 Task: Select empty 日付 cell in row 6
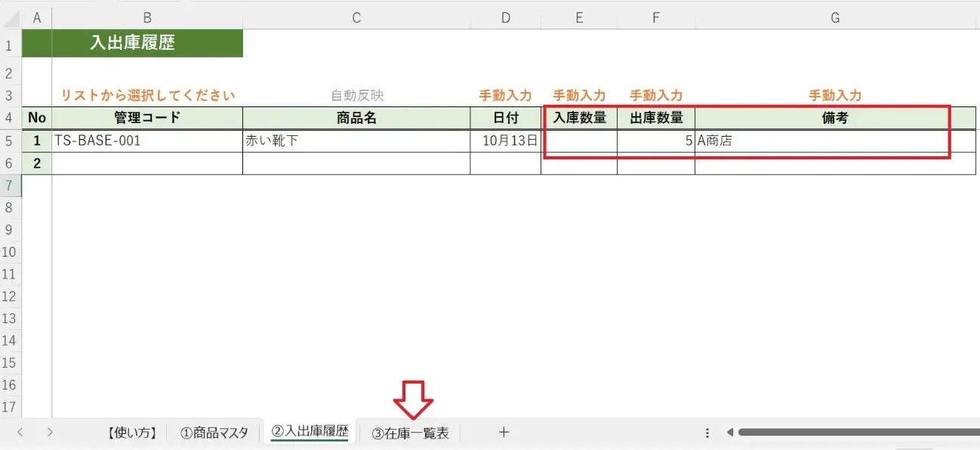pyautogui.click(x=505, y=163)
